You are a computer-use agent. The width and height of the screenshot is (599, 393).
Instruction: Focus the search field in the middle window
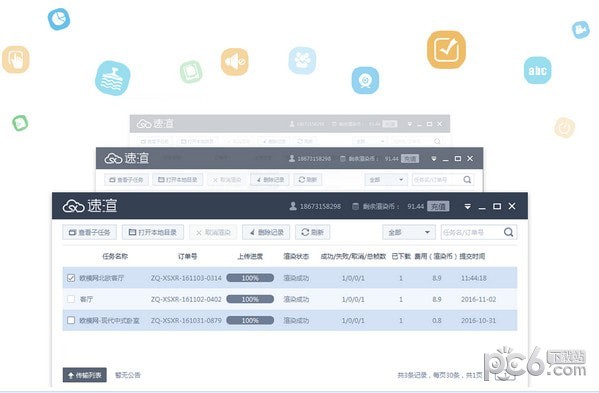(436, 180)
